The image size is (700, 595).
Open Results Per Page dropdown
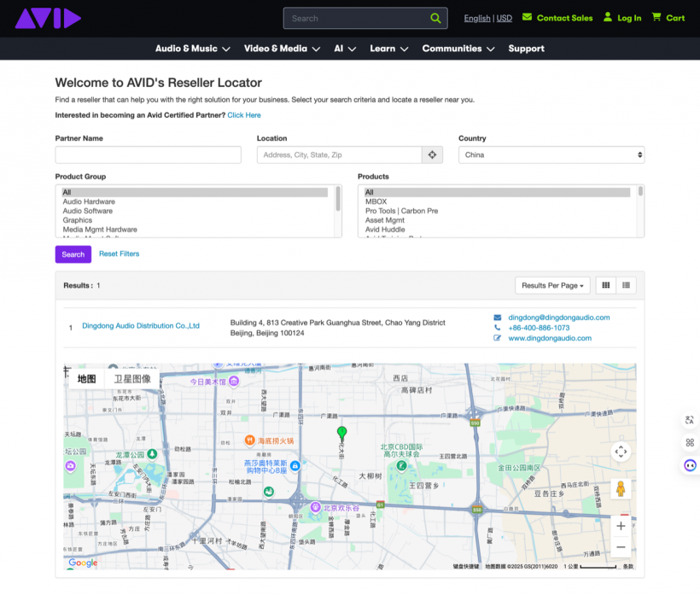tap(552, 285)
